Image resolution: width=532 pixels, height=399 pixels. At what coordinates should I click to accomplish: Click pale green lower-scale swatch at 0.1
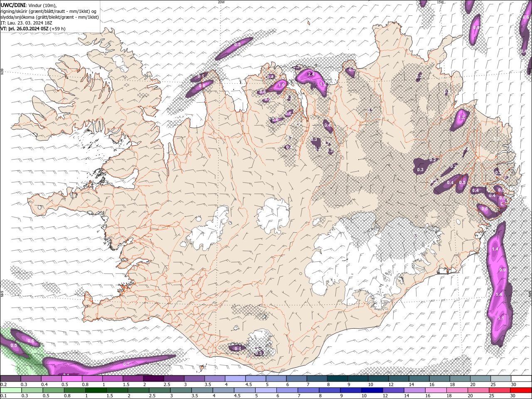(x=11, y=390)
